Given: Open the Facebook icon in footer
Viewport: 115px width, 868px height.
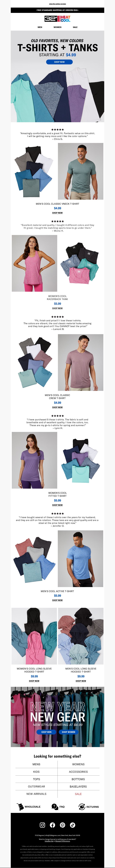Looking at the screenshot, I should coord(52,825).
